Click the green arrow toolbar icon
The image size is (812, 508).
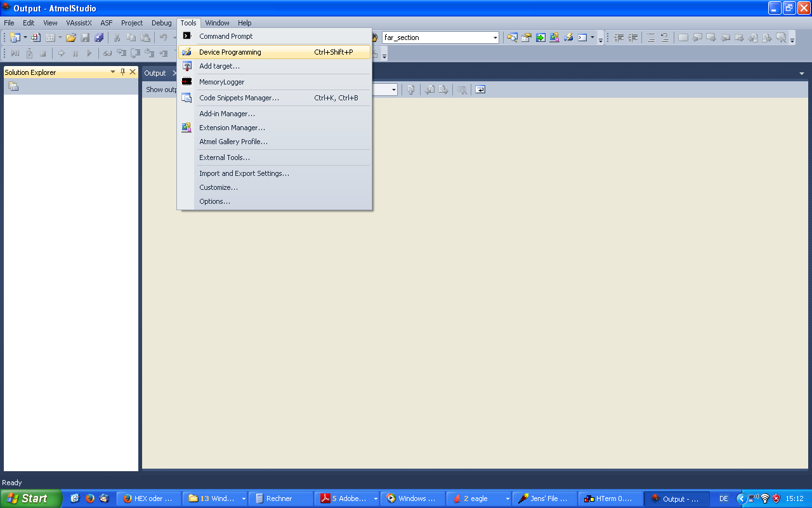click(540, 37)
